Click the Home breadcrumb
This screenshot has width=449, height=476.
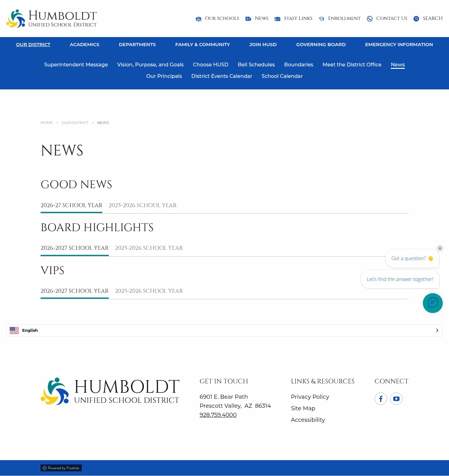coord(47,123)
